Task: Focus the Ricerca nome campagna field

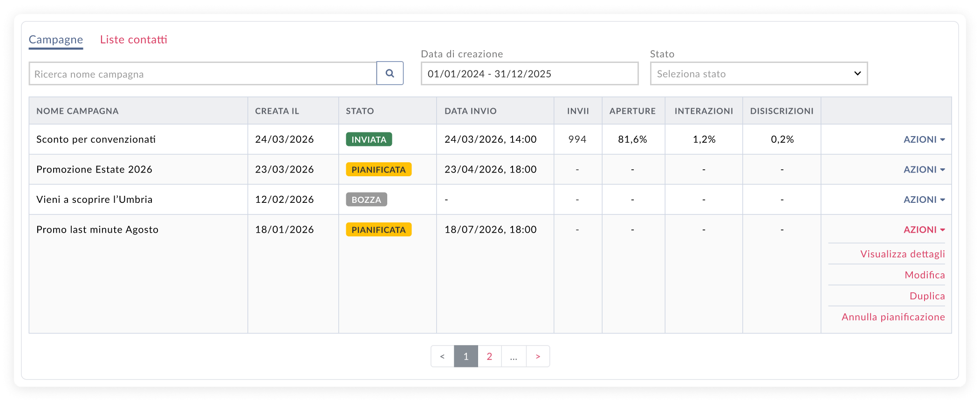Action: click(x=203, y=74)
